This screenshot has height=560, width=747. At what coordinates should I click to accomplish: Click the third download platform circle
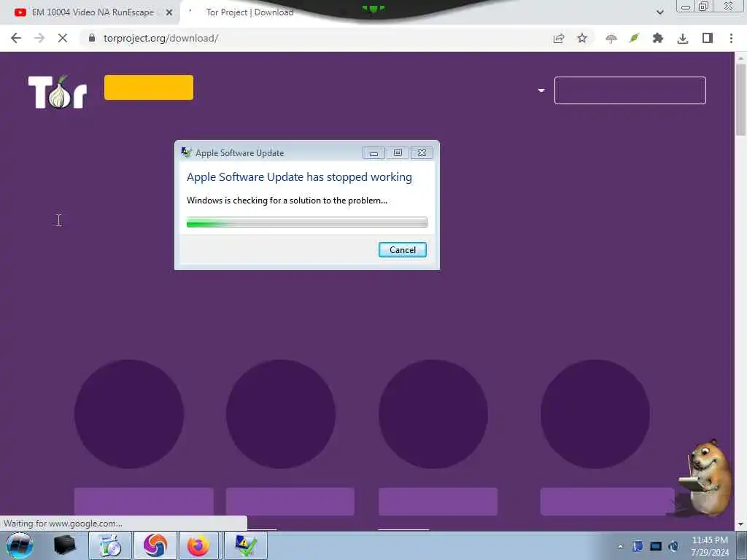tap(433, 414)
